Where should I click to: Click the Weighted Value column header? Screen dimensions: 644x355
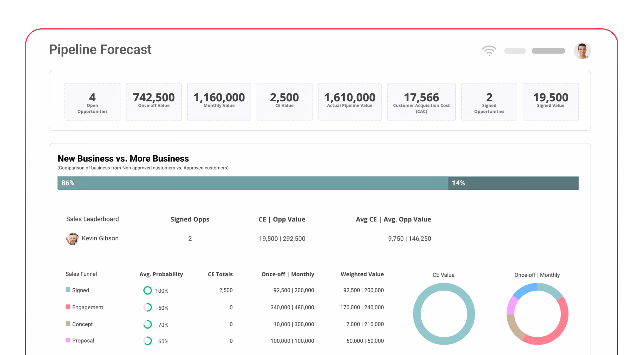coord(362,274)
